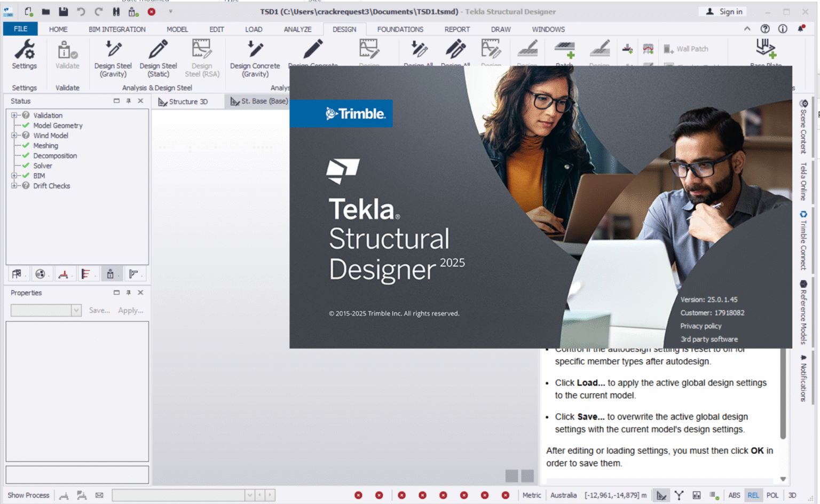Click the help question mark icon
Screen dimensions: 820x504
coord(765,29)
